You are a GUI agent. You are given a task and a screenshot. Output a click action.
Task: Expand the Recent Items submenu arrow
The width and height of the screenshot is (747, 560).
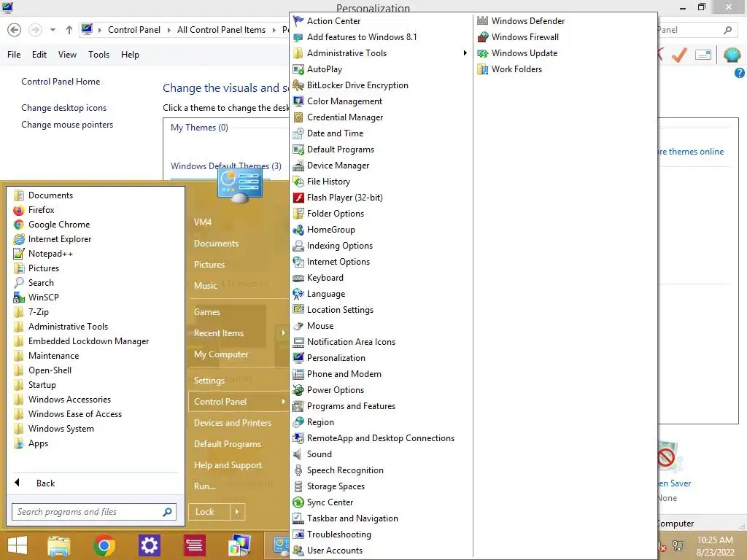283,332
